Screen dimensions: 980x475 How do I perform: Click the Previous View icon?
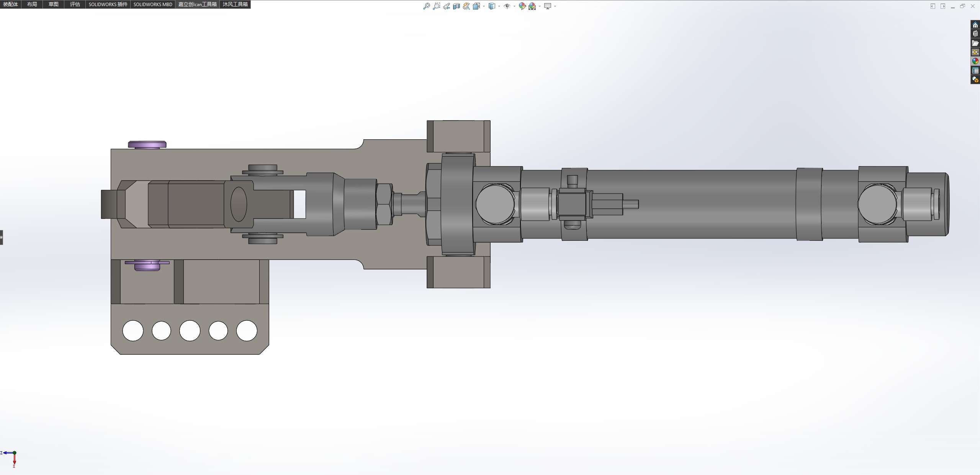click(447, 6)
